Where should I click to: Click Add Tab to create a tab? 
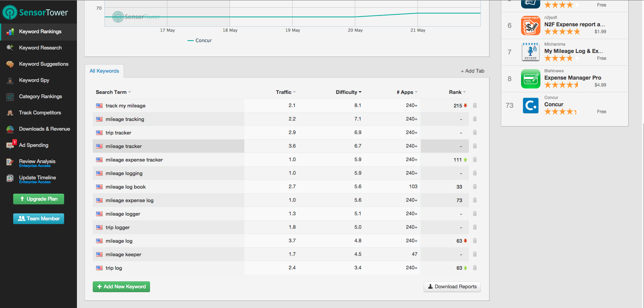pyautogui.click(x=472, y=71)
